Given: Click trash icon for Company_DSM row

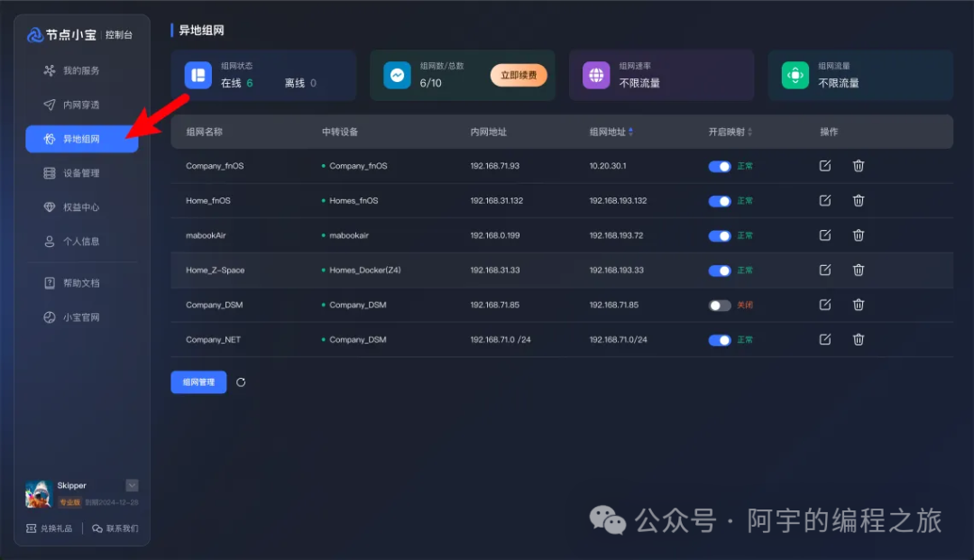Looking at the screenshot, I should pyautogui.click(x=859, y=305).
